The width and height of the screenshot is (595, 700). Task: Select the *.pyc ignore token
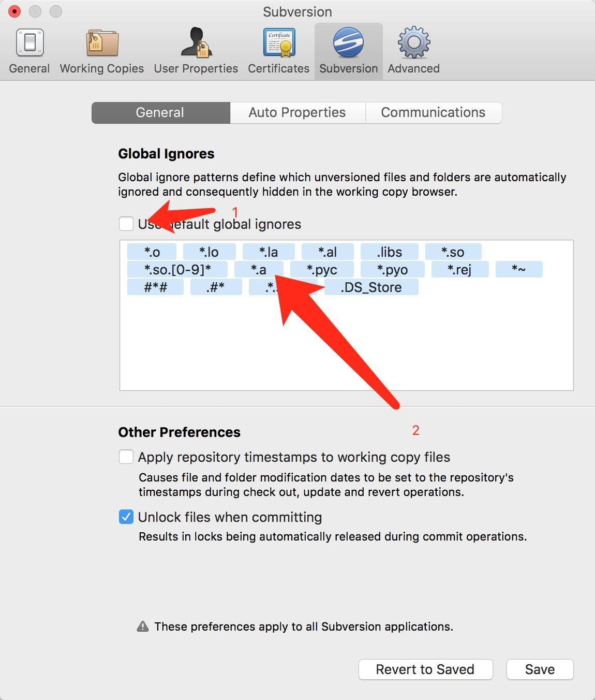coord(322,269)
